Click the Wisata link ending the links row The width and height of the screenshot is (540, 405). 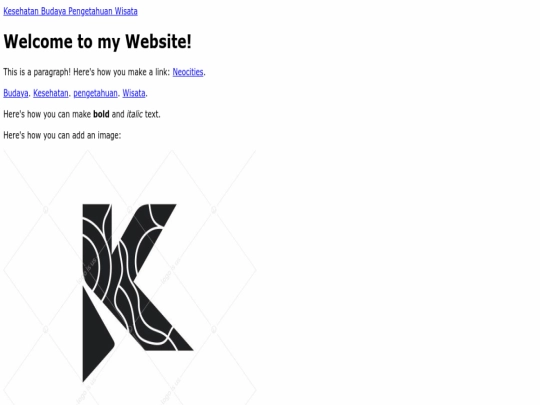(134, 93)
